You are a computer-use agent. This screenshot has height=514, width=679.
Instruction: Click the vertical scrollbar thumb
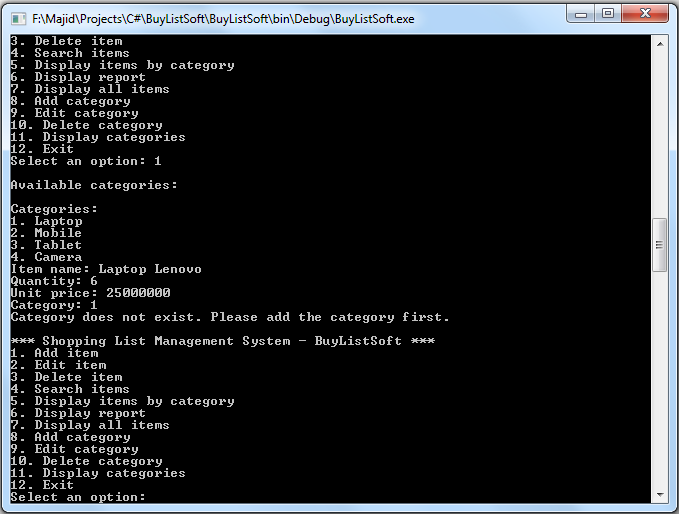(x=660, y=245)
